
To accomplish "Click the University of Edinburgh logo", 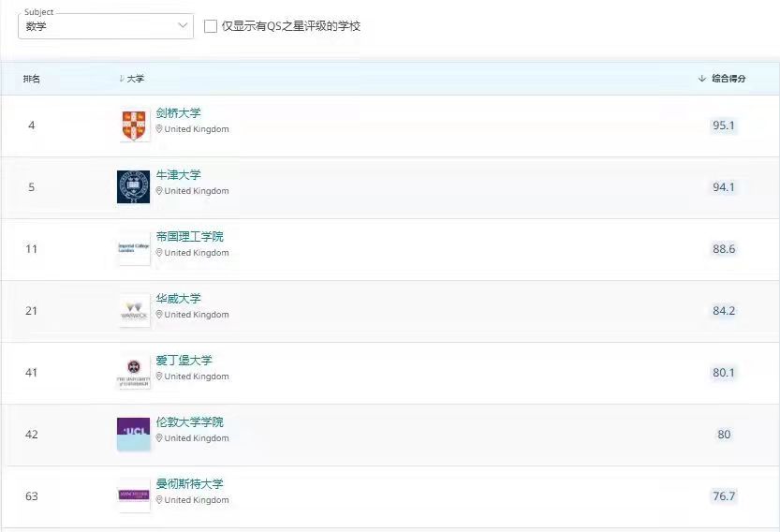I will pyautogui.click(x=133, y=372).
